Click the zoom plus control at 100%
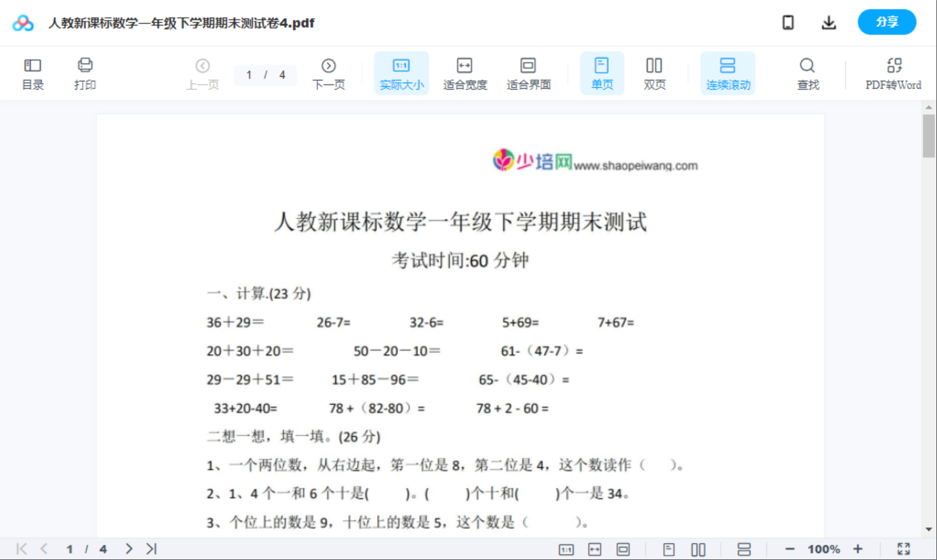 click(859, 548)
